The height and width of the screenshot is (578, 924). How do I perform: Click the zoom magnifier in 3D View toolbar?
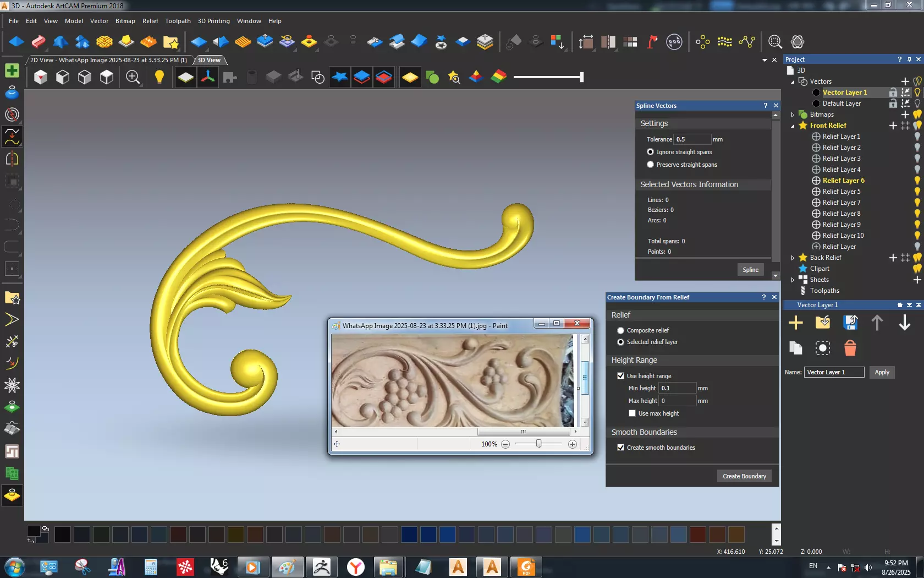tap(133, 77)
